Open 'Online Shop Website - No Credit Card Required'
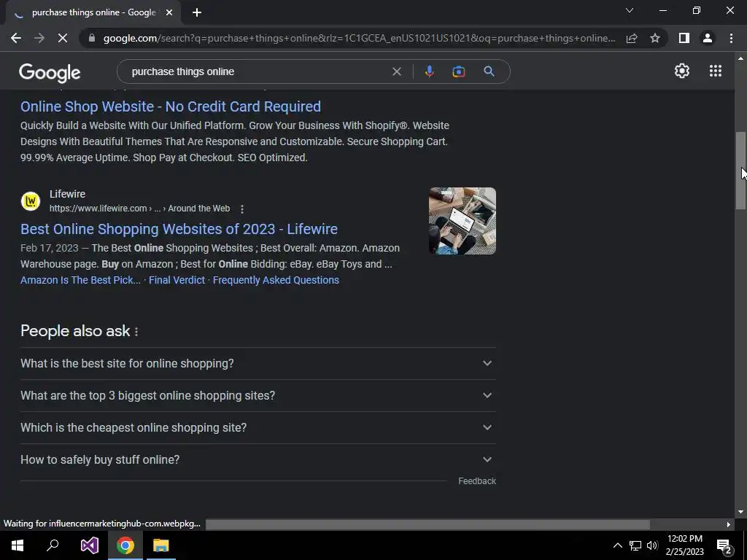The width and height of the screenshot is (747, 560). [171, 106]
